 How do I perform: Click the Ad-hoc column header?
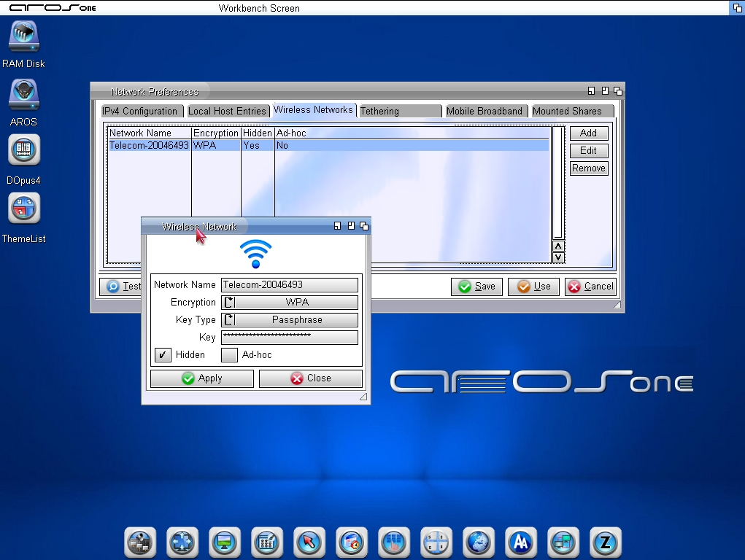coord(412,133)
